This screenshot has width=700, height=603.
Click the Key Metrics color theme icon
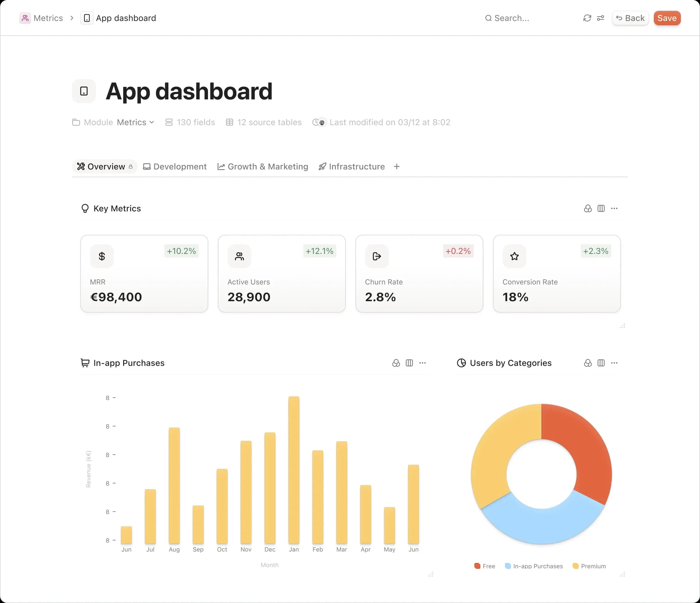point(588,208)
